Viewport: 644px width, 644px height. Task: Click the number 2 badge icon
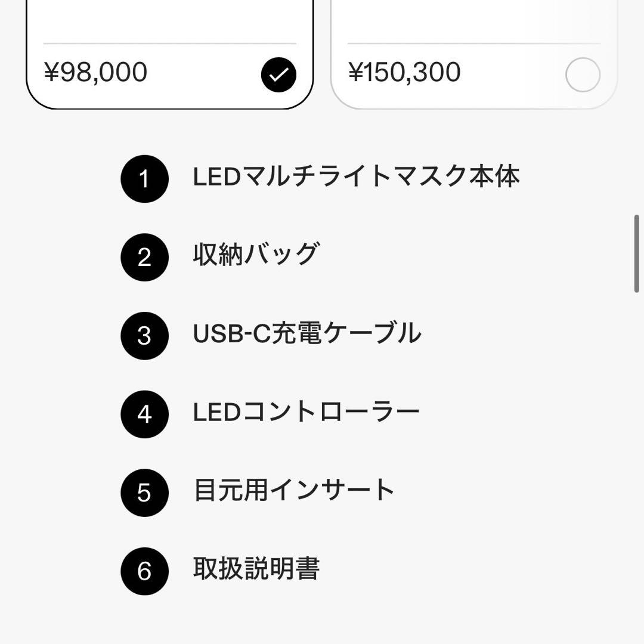(144, 257)
